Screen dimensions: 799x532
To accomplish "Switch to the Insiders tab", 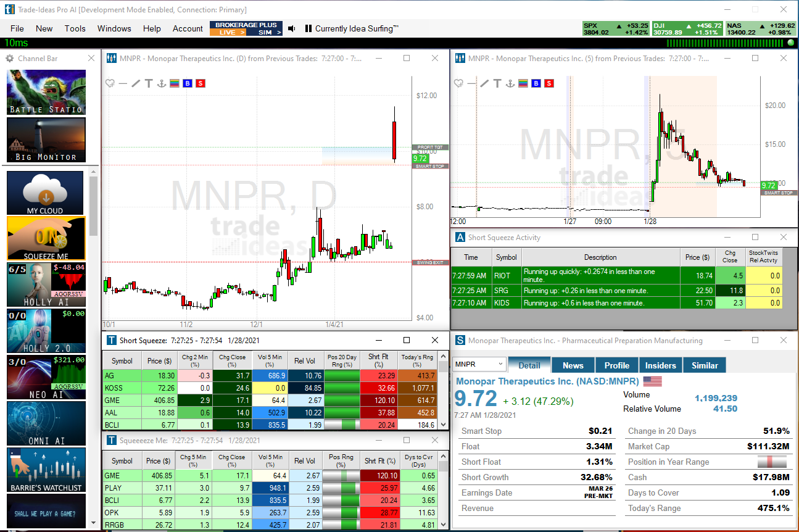I will (x=661, y=365).
